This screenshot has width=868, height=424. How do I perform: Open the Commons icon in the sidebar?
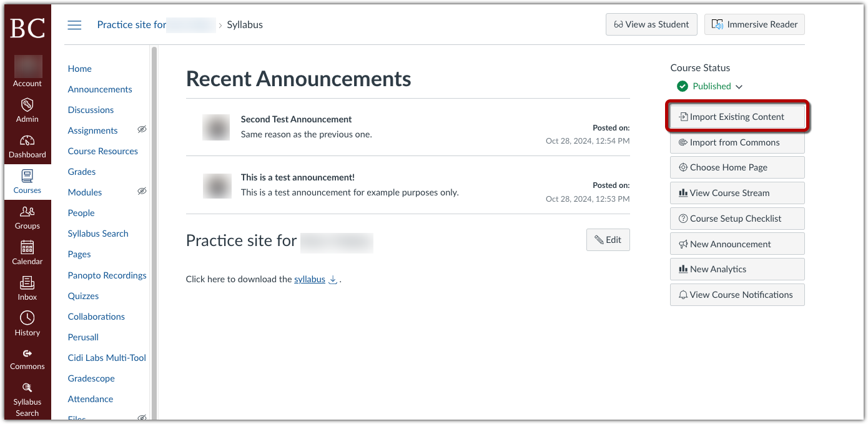click(x=27, y=358)
